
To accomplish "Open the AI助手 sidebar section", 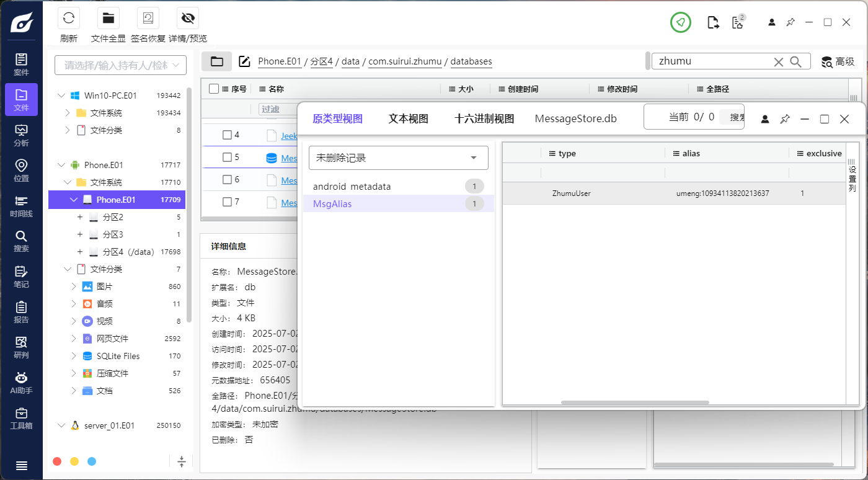I will (21, 383).
